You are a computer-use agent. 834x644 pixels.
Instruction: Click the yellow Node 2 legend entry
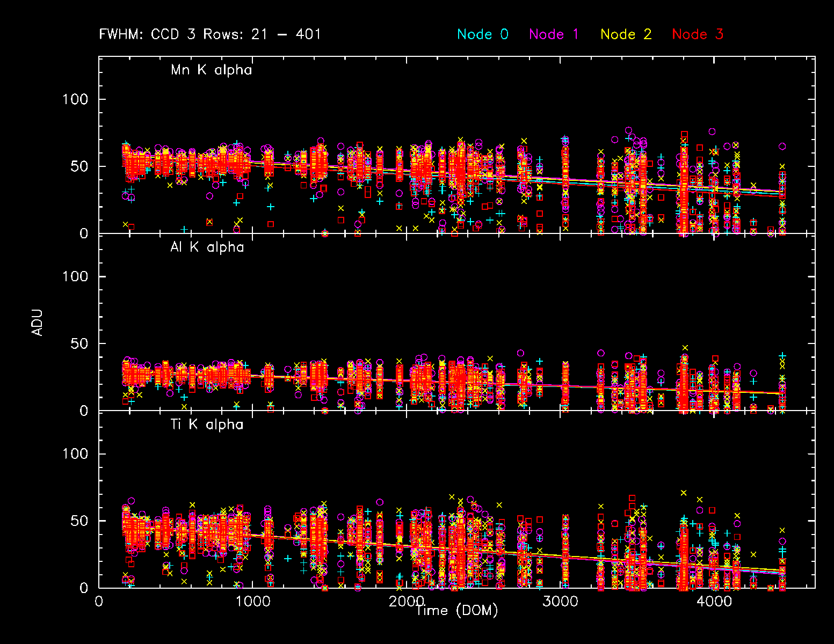point(626,34)
